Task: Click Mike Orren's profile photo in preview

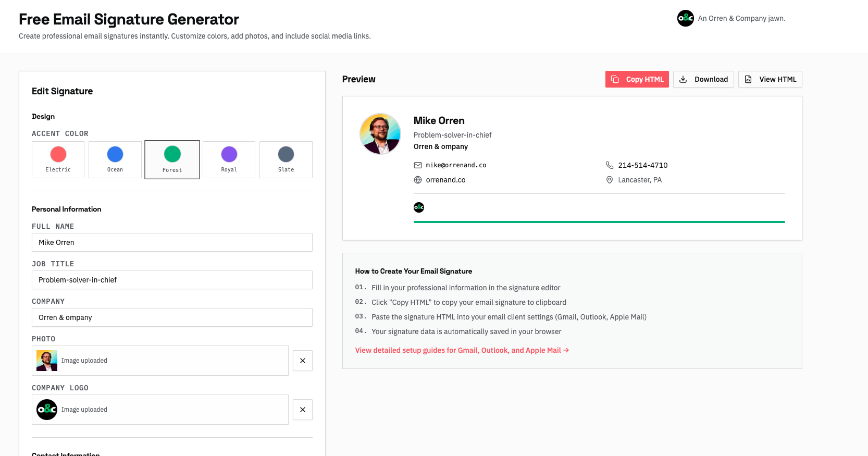Action: click(x=380, y=134)
